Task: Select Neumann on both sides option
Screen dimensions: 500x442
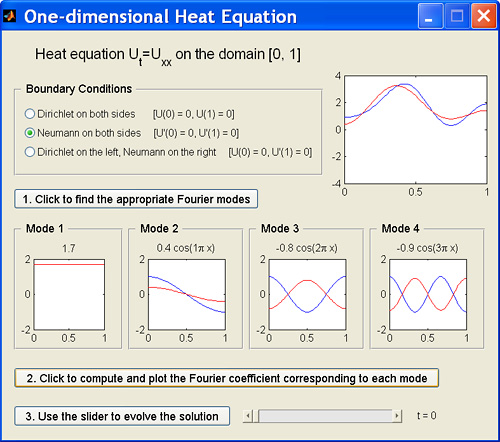Action: click(30, 133)
